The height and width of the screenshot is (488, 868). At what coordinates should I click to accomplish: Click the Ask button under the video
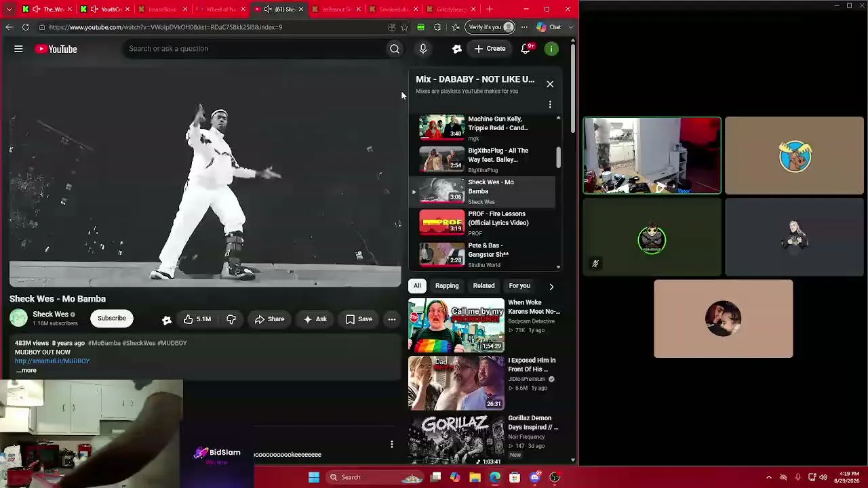click(x=315, y=319)
